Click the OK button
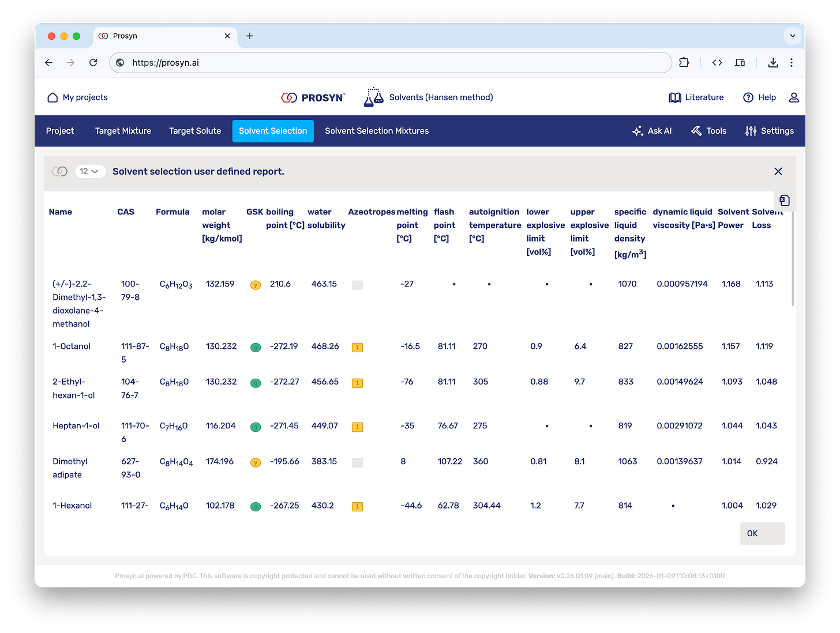 (x=762, y=533)
